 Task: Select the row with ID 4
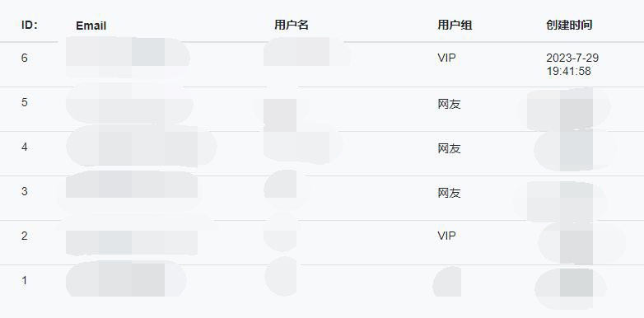coord(322,154)
